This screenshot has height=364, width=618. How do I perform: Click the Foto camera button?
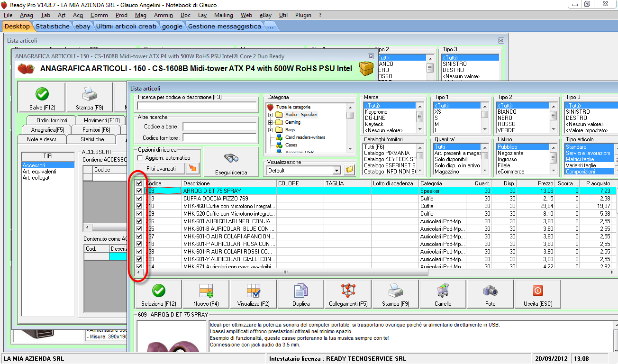click(x=491, y=294)
